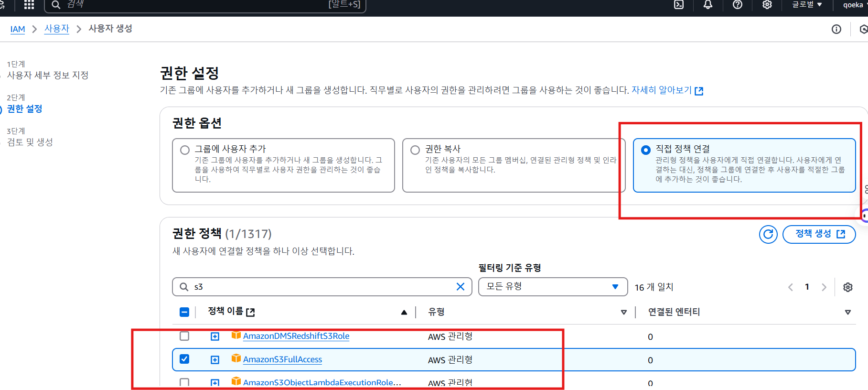868x390 pixels.
Task: Open the AmazonS3FullAccess policy link
Action: pyautogui.click(x=282, y=359)
